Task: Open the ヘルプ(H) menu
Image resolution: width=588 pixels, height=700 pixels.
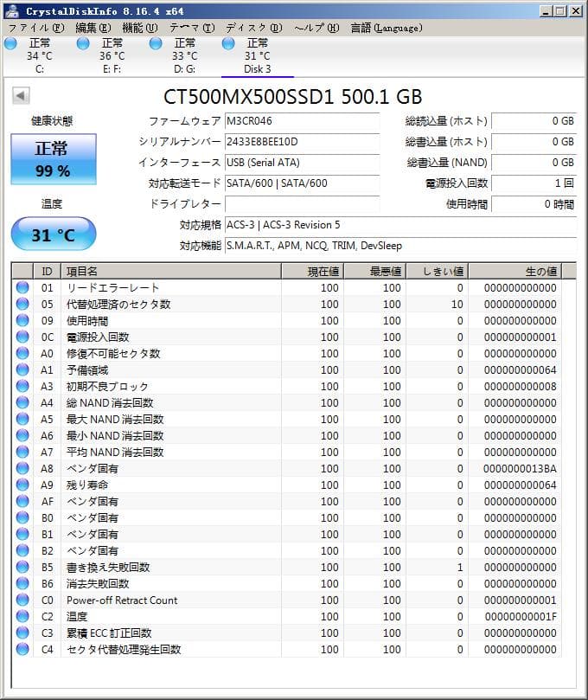Action: 316,29
